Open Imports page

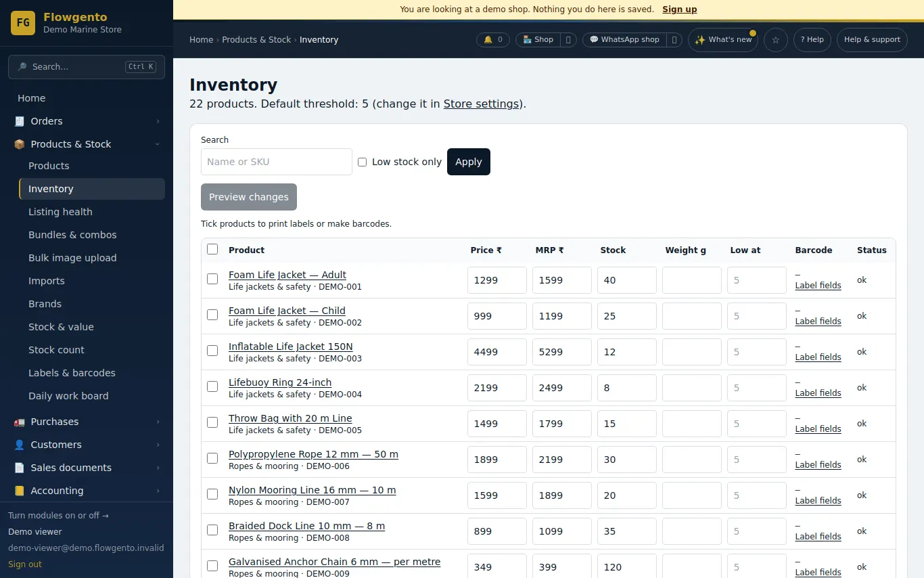pyautogui.click(x=92, y=281)
